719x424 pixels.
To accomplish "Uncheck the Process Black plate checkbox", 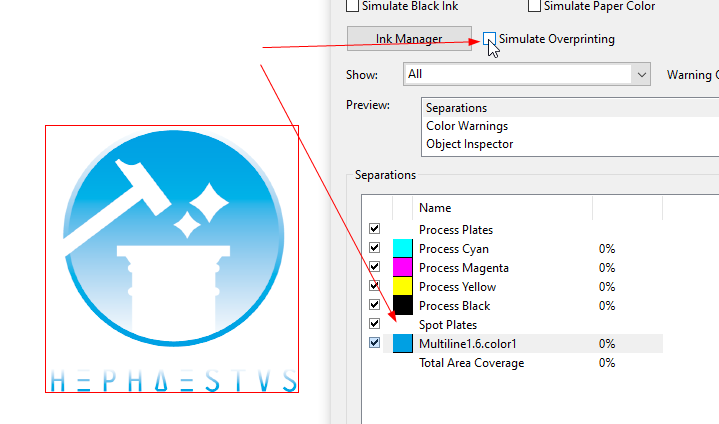I will coord(374,304).
